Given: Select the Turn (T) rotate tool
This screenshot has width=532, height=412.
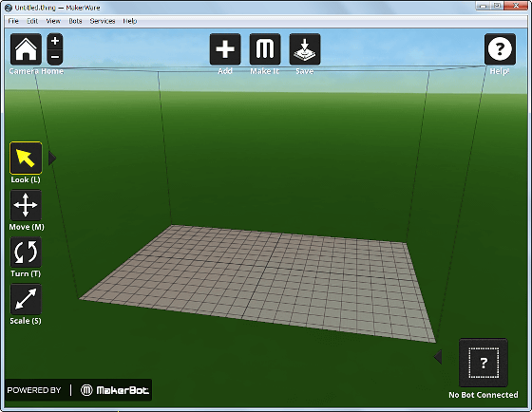Looking at the screenshot, I should coord(27,252).
